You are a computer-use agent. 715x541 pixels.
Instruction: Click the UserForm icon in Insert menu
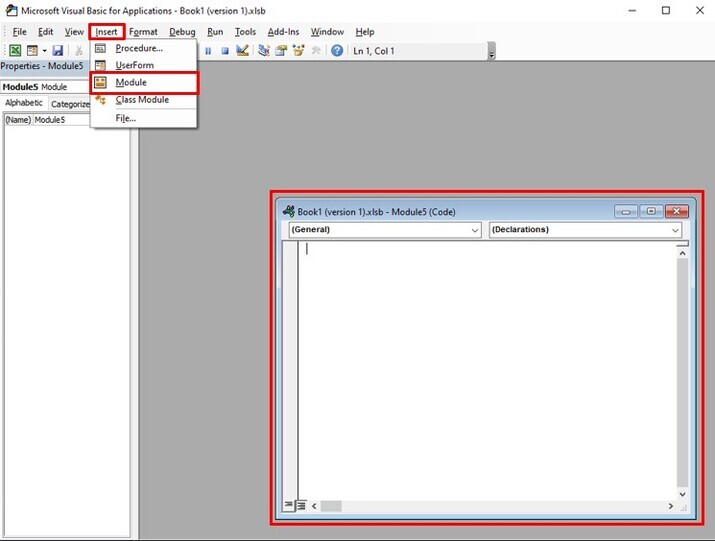click(x=100, y=65)
